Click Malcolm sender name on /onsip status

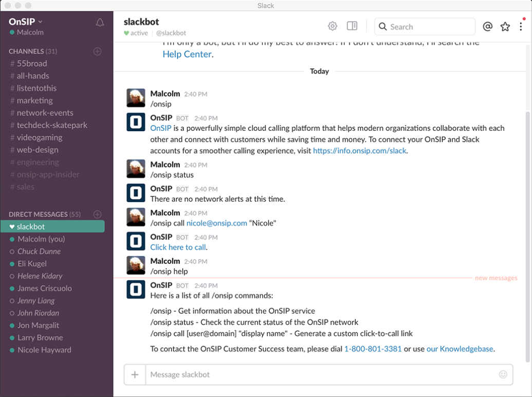(x=165, y=165)
